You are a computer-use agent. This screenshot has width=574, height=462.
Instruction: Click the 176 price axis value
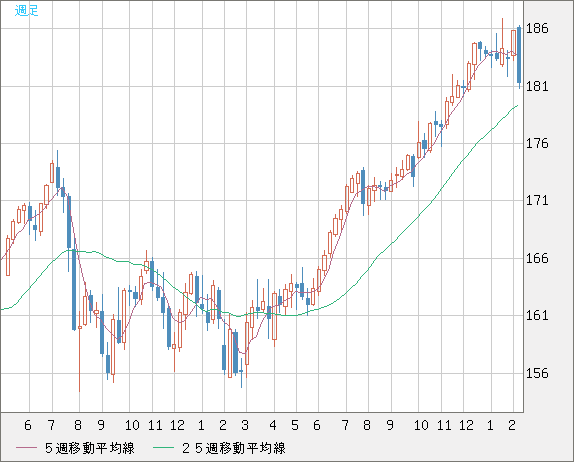(x=537, y=144)
